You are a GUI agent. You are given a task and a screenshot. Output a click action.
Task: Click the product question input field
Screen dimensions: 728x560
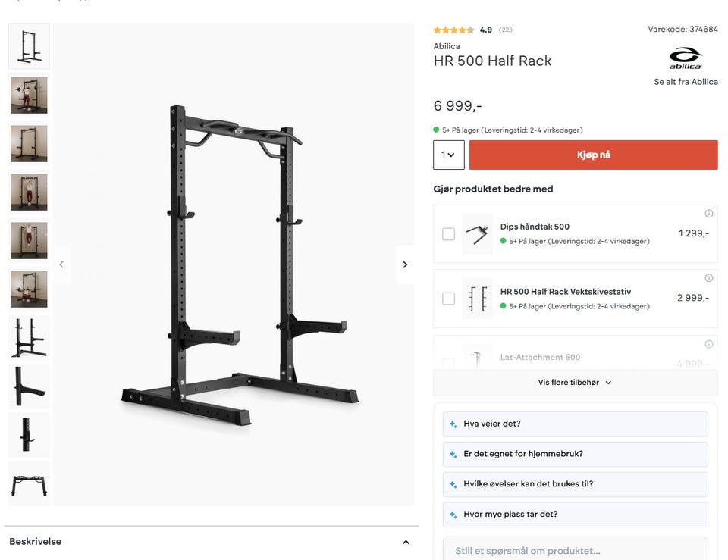coord(576,551)
